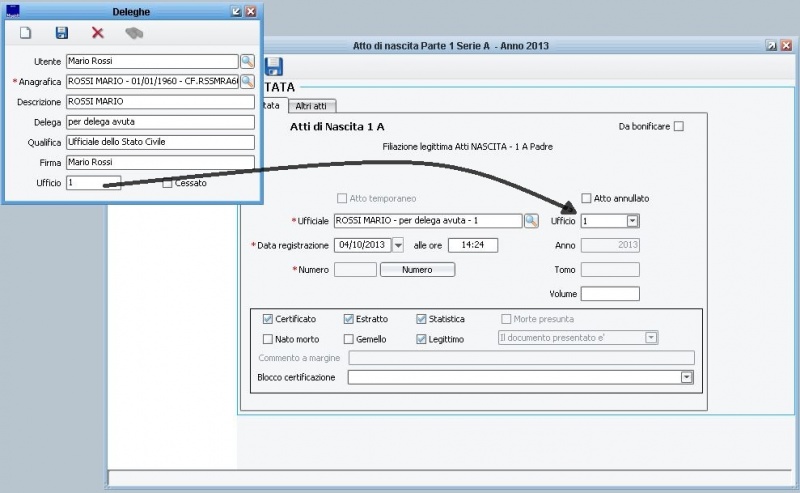The height and width of the screenshot is (493, 800).
Task: Click the New document icon in Deleghe
Action: 26,33
